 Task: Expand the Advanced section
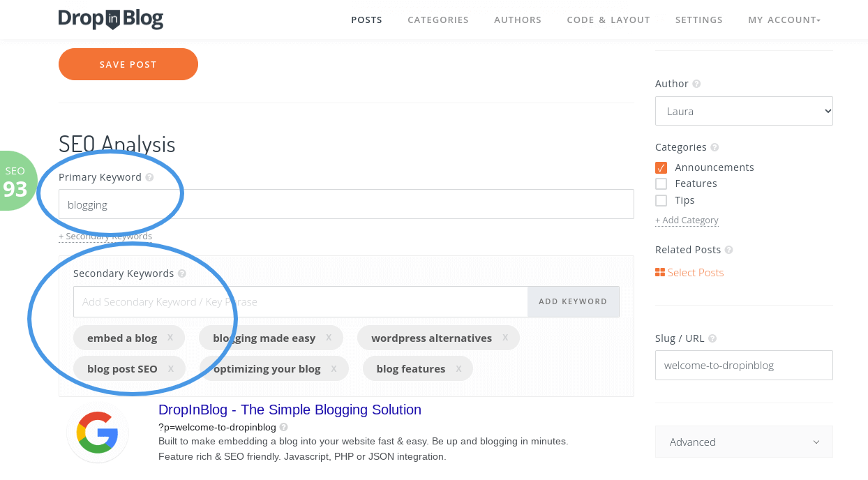pos(744,442)
